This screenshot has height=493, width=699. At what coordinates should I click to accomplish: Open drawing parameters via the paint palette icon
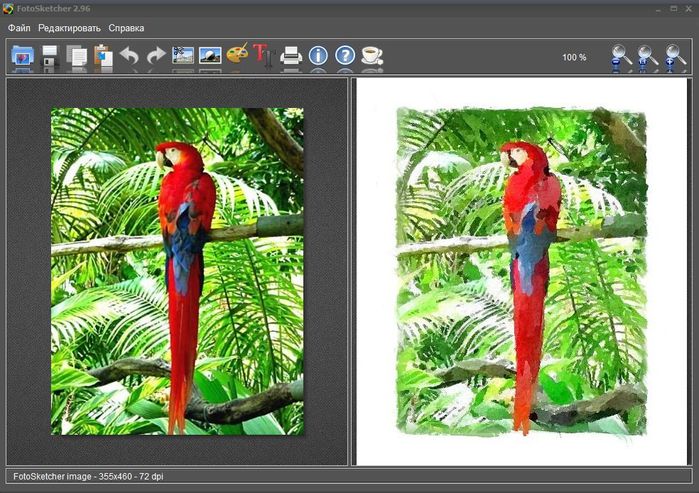tap(237, 56)
